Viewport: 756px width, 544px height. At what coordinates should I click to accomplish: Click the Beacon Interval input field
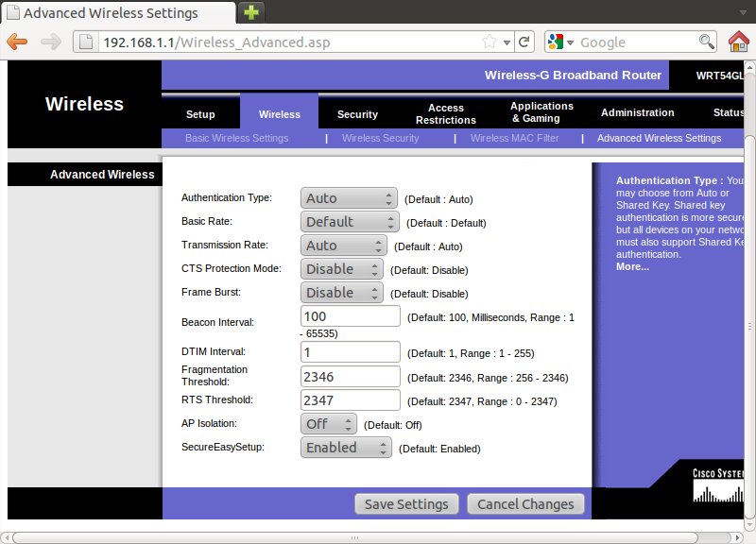(350, 316)
